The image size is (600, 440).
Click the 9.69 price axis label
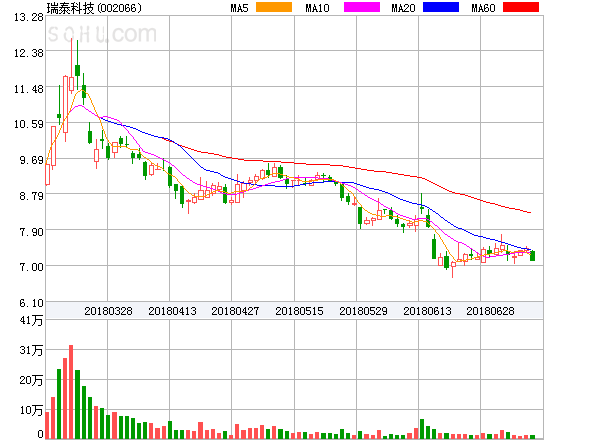point(31,160)
